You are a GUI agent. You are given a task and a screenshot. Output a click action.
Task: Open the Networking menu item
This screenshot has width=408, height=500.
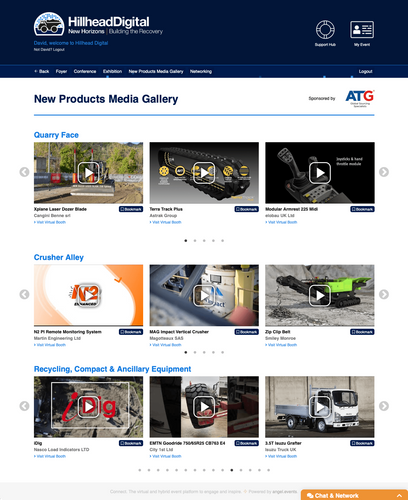tap(201, 71)
